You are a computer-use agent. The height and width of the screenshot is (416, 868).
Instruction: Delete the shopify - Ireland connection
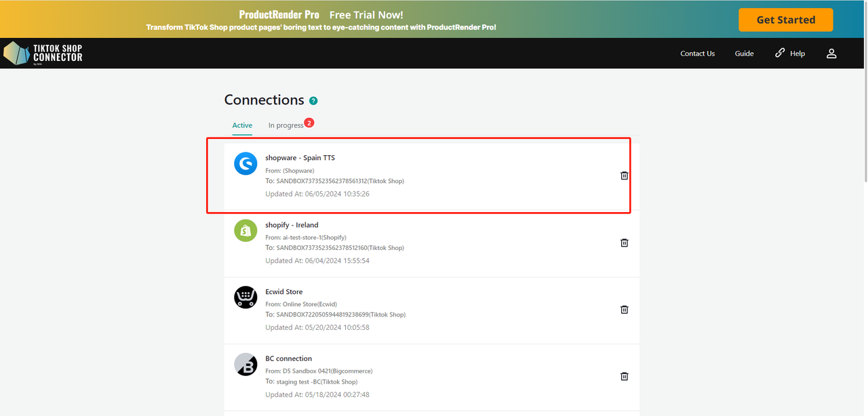click(x=625, y=243)
